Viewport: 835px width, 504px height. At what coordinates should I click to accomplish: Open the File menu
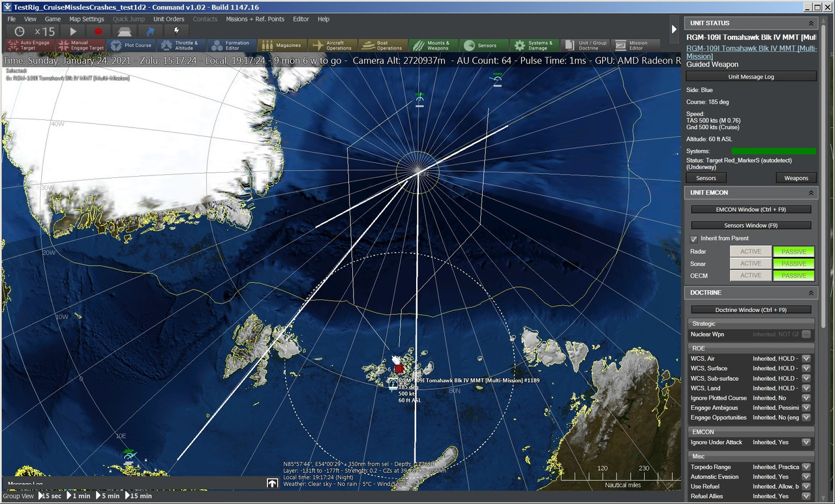click(x=12, y=19)
